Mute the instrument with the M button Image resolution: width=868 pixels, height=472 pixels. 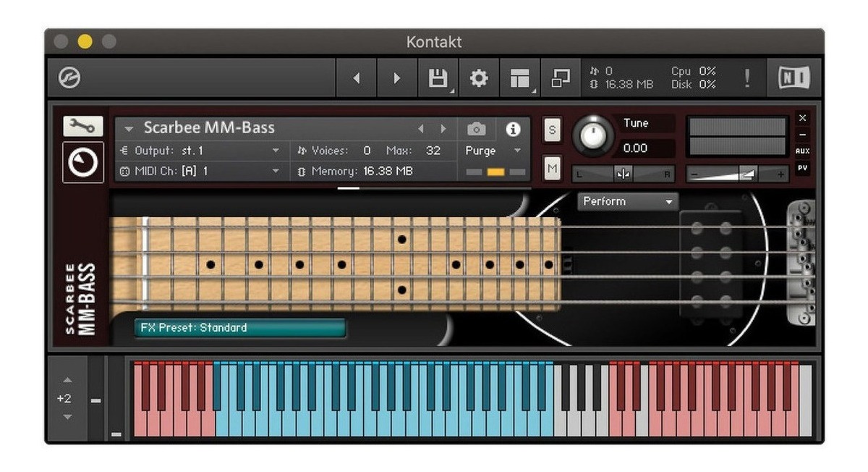[553, 168]
